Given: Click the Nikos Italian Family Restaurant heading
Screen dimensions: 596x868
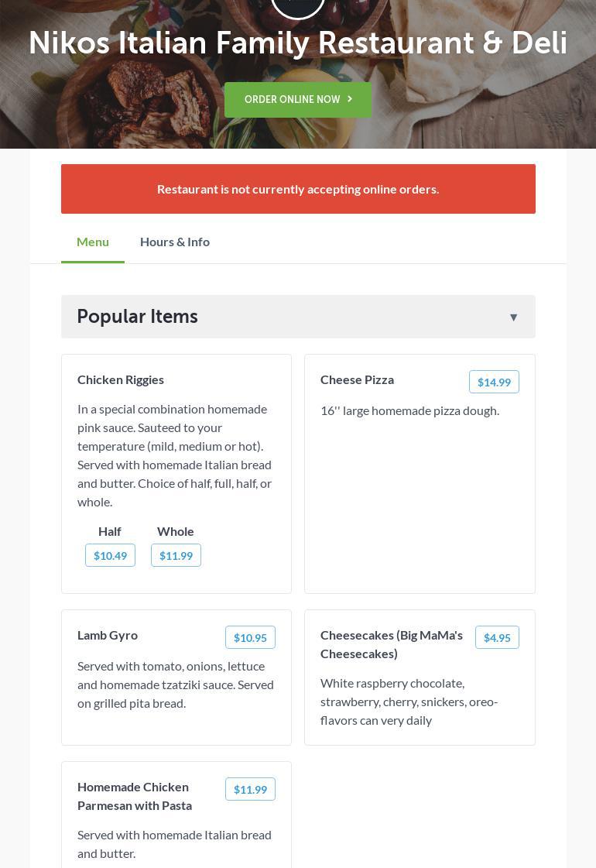Looking at the screenshot, I should (298, 43).
